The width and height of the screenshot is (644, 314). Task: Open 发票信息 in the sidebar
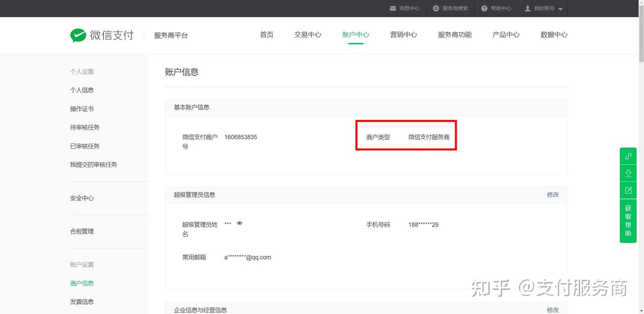pyautogui.click(x=82, y=302)
